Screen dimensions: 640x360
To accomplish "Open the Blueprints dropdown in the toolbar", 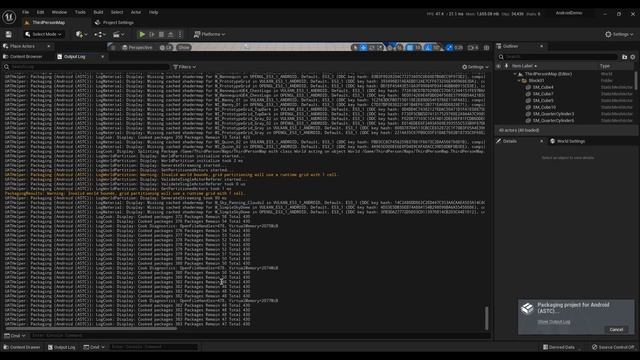I will coord(99,34).
